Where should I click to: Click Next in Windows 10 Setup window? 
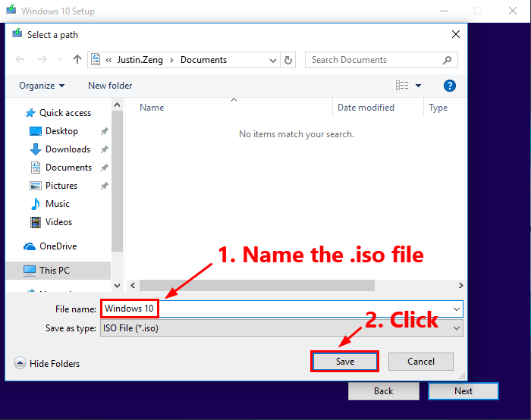pos(463,391)
